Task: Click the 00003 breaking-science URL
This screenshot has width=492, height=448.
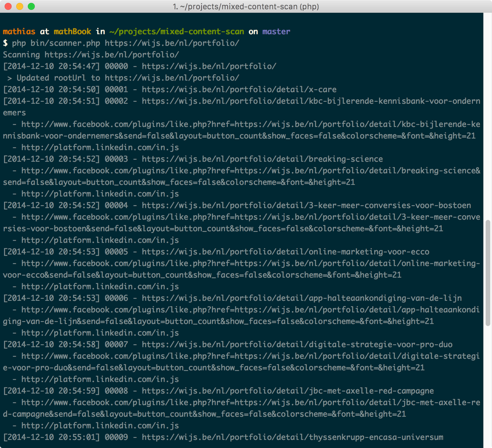Action: 262,159
